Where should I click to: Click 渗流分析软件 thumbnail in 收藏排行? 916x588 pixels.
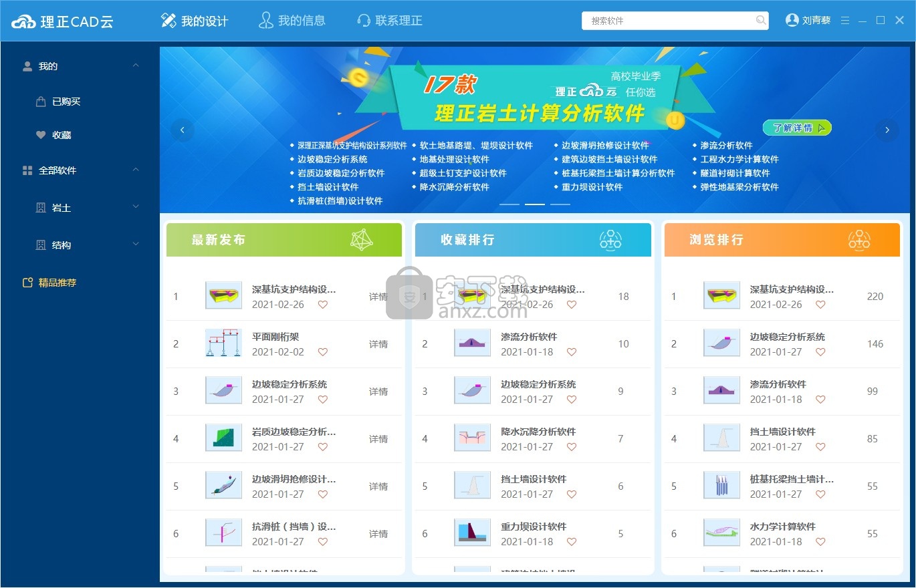tap(472, 343)
